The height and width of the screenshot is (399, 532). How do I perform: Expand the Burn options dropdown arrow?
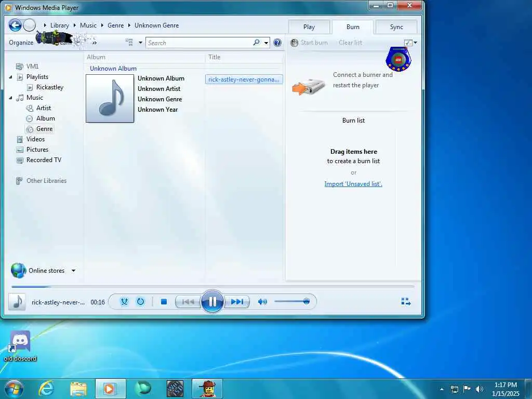tap(416, 43)
